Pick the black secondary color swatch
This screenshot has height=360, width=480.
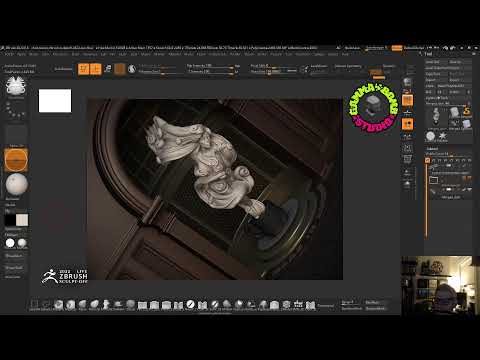10,220
